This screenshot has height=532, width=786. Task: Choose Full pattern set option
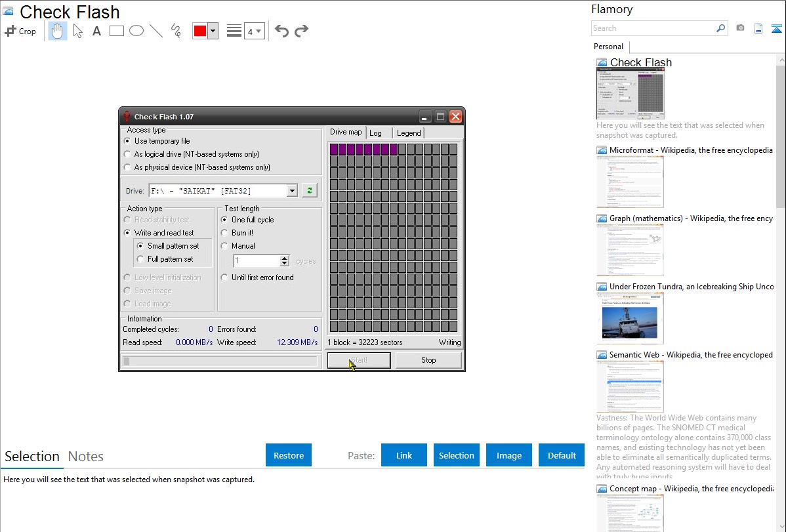click(x=140, y=258)
